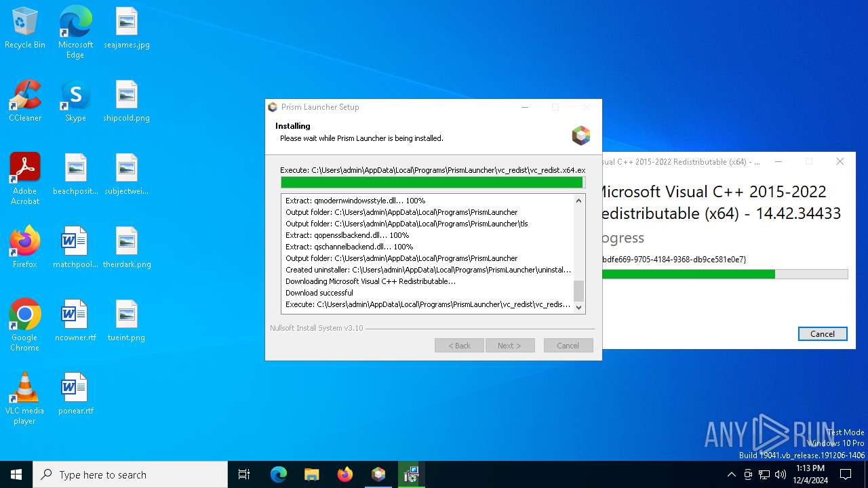
Task: Open File Explorer from the taskbar
Action: [x=311, y=474]
